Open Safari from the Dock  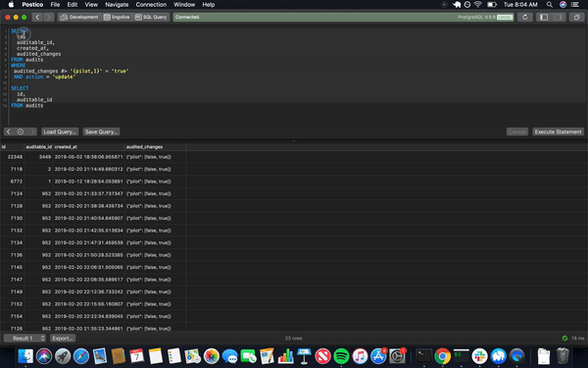pos(81,356)
